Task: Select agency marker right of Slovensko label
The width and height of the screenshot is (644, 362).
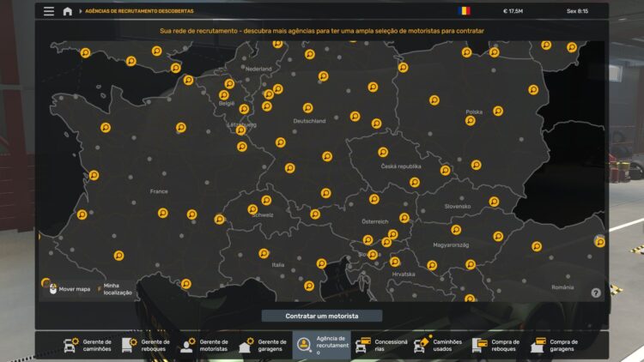Action: (494, 202)
